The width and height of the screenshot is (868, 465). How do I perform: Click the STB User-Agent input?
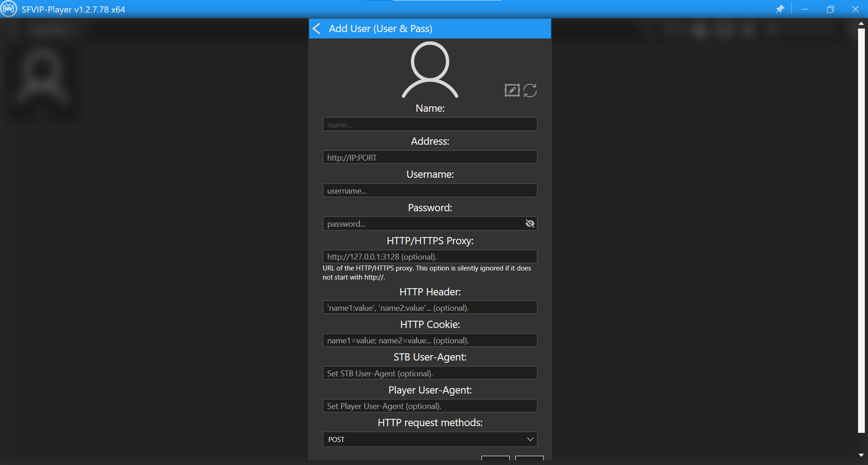(x=429, y=373)
